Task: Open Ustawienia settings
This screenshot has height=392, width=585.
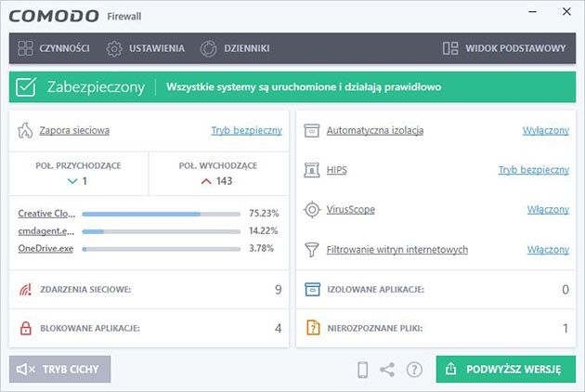Action: point(145,48)
